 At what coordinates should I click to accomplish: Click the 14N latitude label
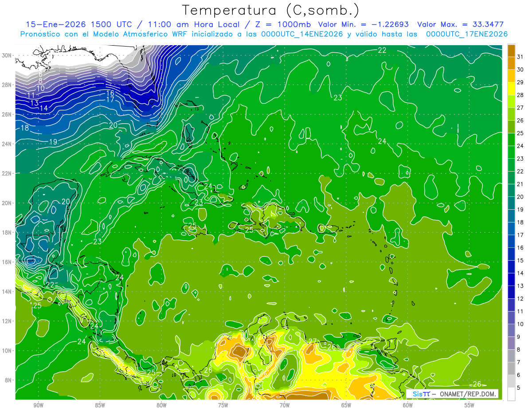coord(7,291)
